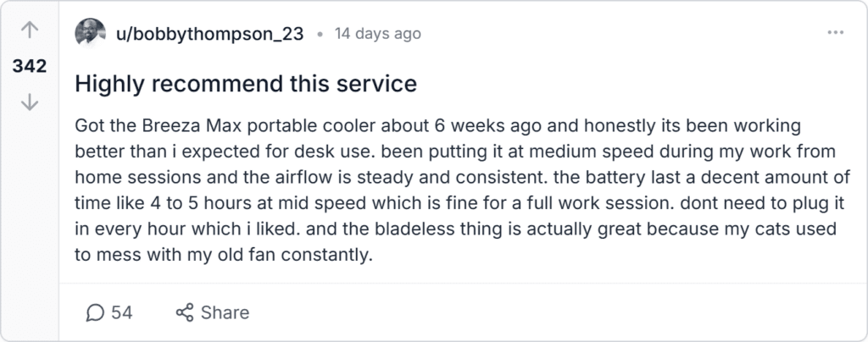Click the "14 days ago" timestamp
The height and width of the screenshot is (342, 868).
pos(377,34)
